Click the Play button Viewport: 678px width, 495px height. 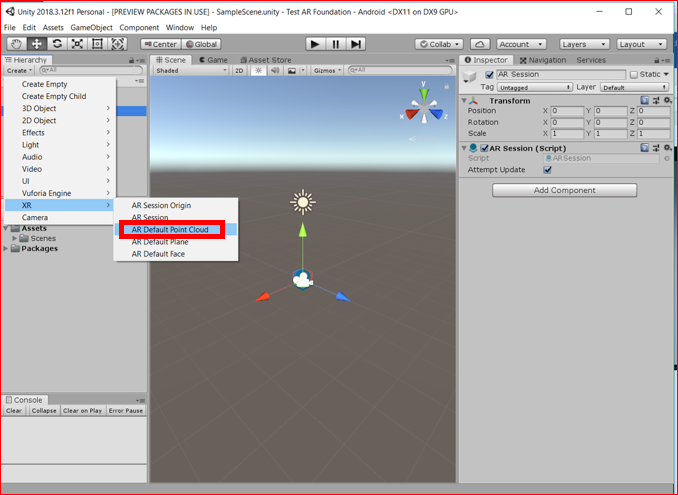point(315,44)
